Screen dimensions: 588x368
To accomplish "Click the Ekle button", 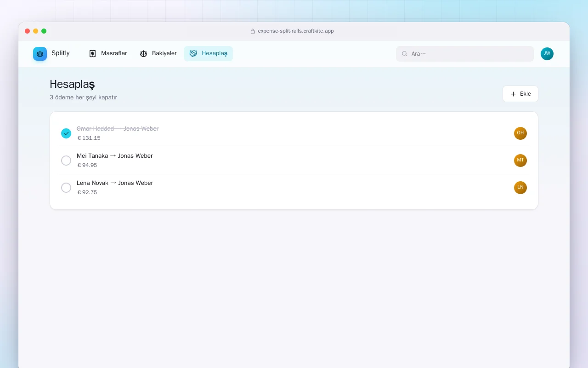I will click(x=520, y=94).
